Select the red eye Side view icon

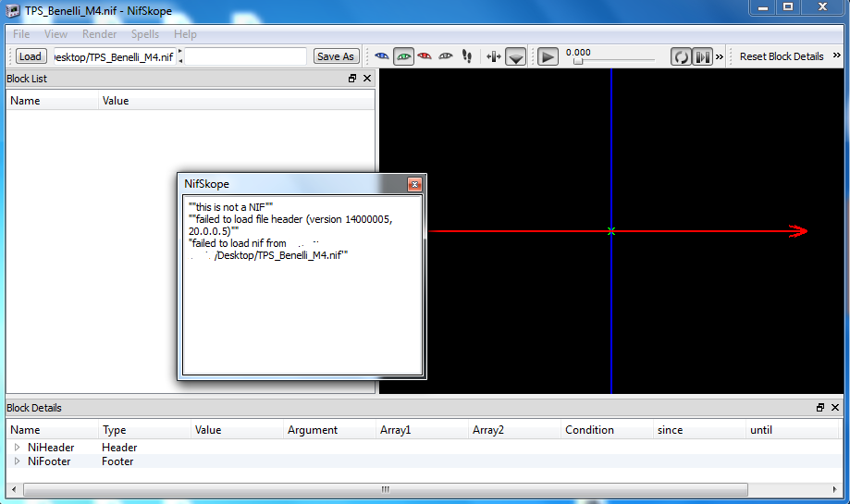click(x=425, y=56)
